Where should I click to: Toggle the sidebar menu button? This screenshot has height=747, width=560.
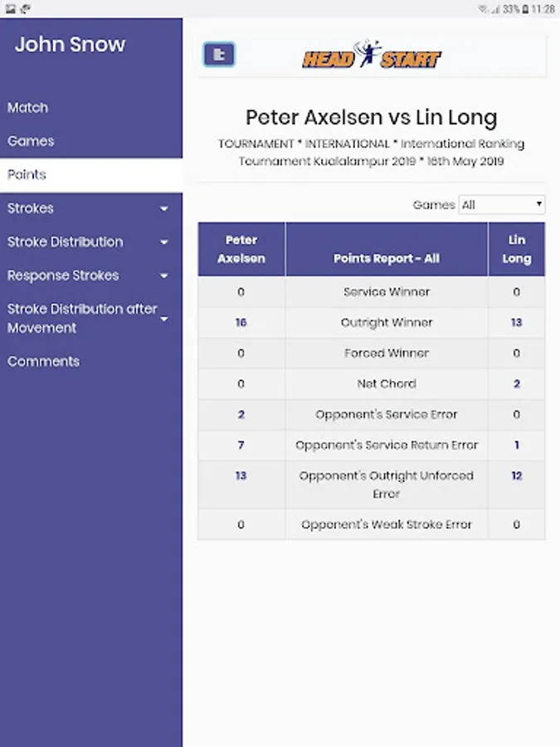(x=219, y=55)
